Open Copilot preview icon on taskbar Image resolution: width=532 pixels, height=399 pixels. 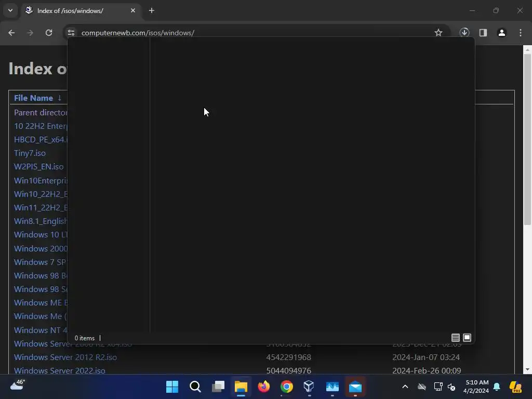(x=515, y=387)
